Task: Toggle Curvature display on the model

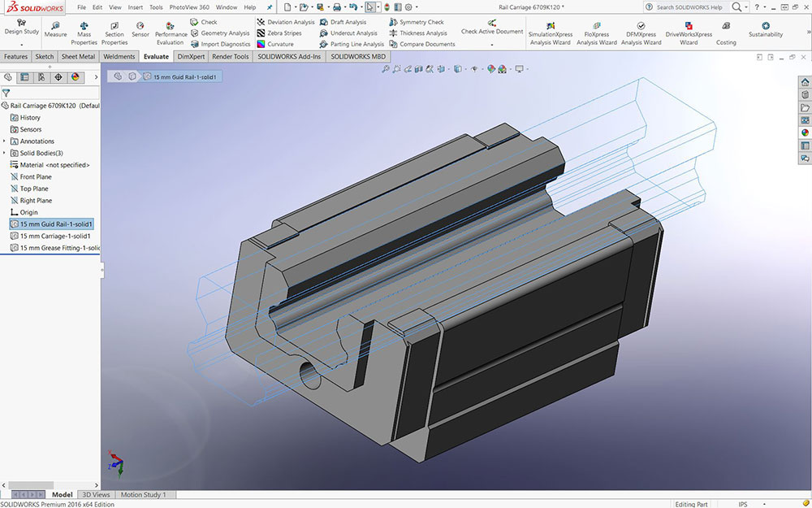Action: (x=274, y=44)
